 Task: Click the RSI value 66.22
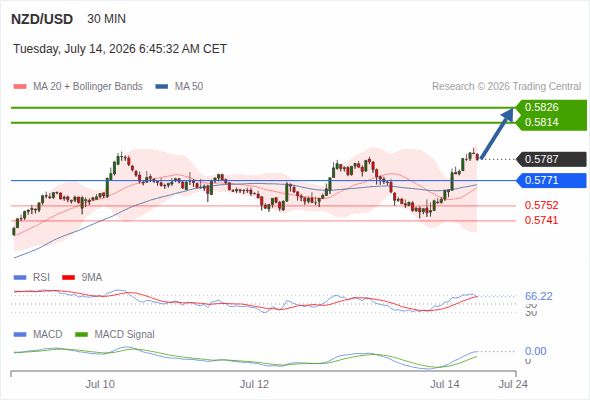point(539,297)
